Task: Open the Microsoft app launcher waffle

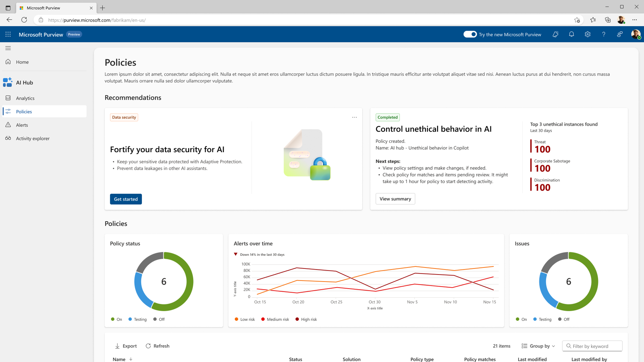Action: [x=8, y=34]
